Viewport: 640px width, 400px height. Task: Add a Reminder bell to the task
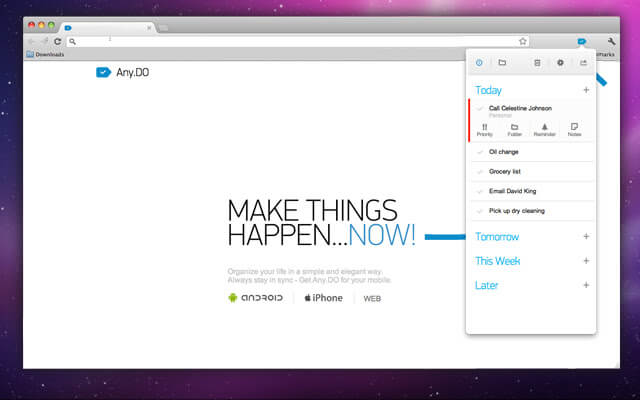pos(544,130)
